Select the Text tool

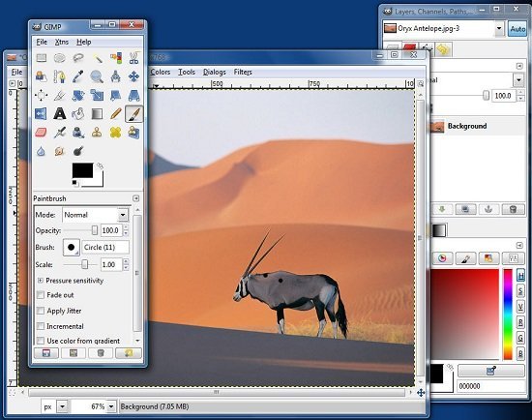click(60, 113)
